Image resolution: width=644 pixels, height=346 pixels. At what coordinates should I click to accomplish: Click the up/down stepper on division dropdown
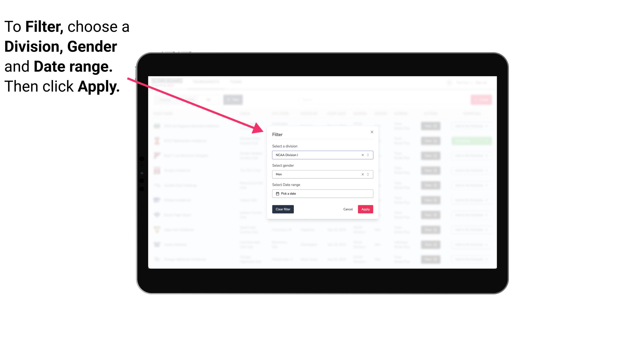[368, 155]
